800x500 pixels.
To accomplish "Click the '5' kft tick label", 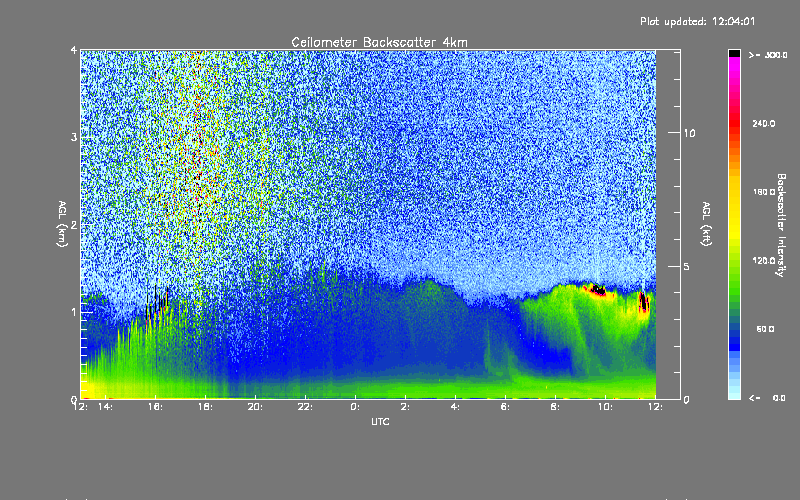I will point(687,267).
